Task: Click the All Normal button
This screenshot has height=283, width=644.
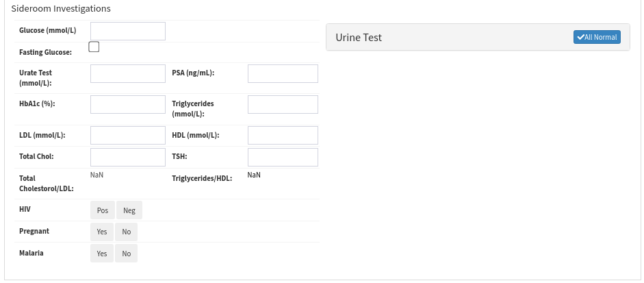Action: pos(597,37)
